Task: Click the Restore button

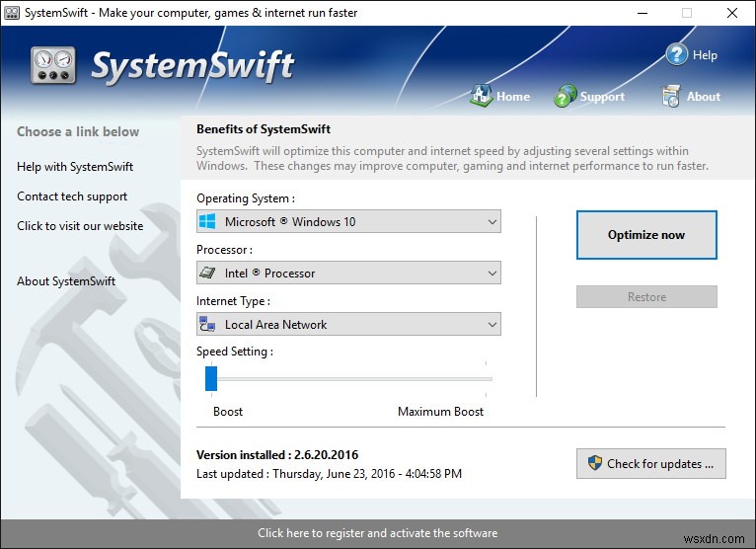Action: click(x=646, y=296)
